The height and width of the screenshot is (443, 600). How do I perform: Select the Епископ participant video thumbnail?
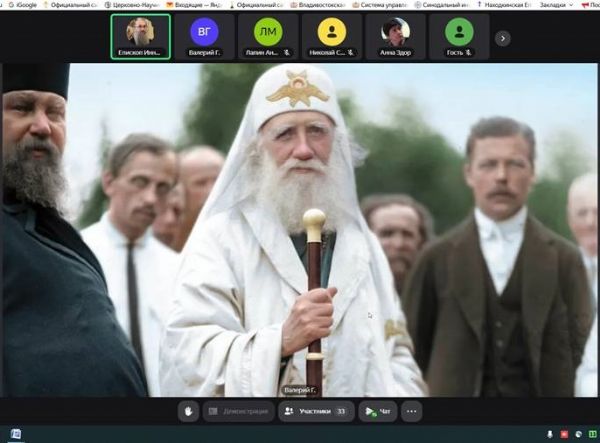pyautogui.click(x=140, y=37)
